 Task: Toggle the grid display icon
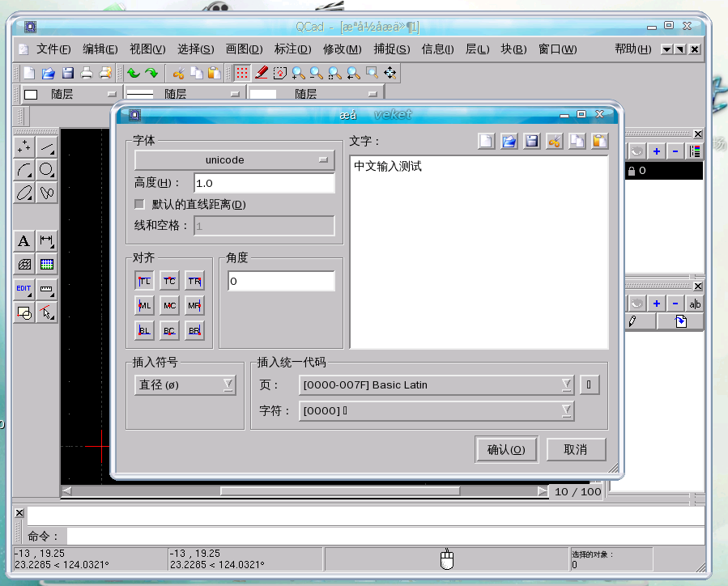pos(242,73)
